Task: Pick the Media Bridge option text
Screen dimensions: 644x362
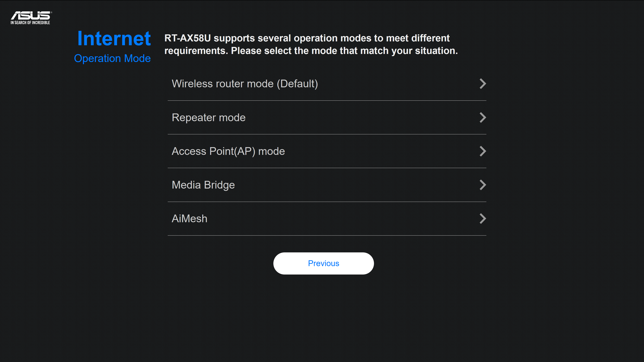Action: click(203, 185)
